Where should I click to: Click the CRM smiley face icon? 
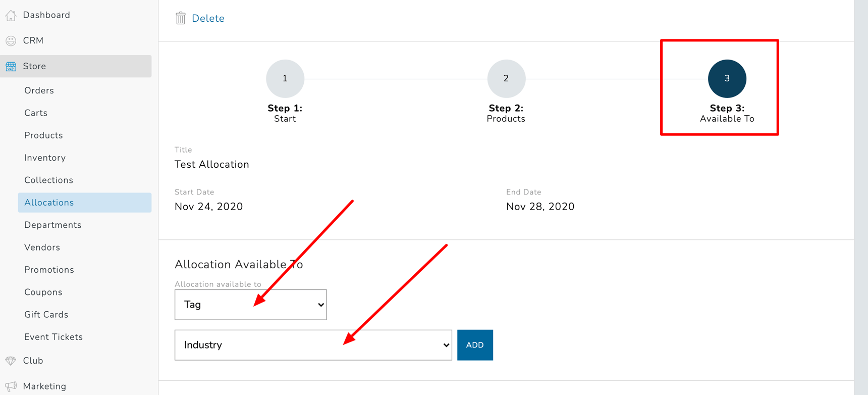click(x=11, y=40)
